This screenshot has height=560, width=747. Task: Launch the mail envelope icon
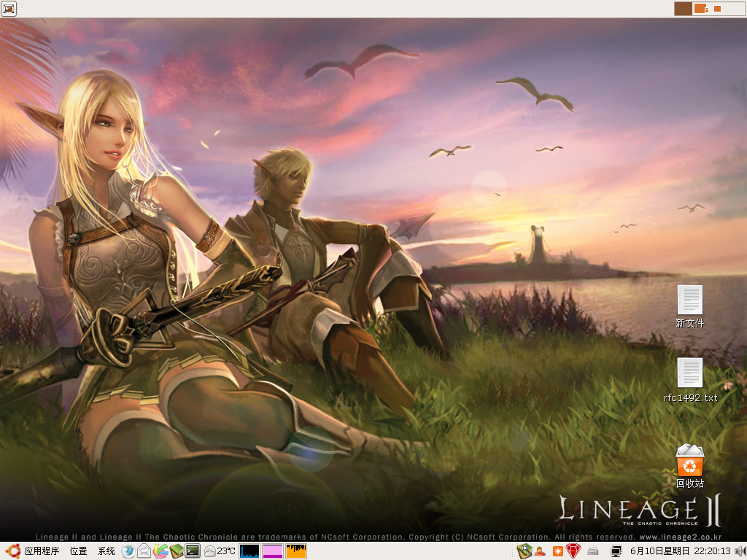pos(144,551)
